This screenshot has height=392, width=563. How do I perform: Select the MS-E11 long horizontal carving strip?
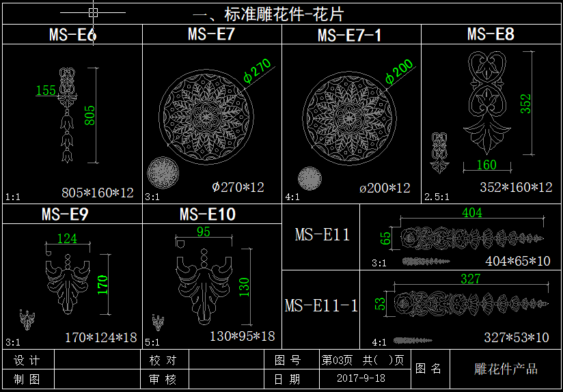473,238
